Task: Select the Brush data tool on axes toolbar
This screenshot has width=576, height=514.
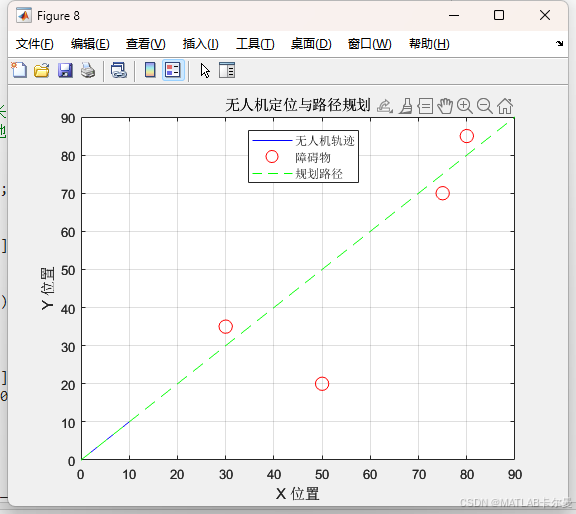Action: click(406, 106)
